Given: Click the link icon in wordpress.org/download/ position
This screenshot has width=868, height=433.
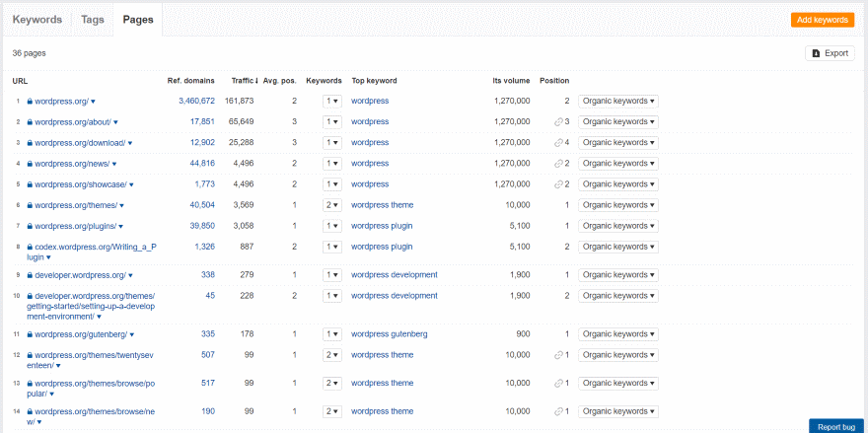Looking at the screenshot, I should point(558,143).
